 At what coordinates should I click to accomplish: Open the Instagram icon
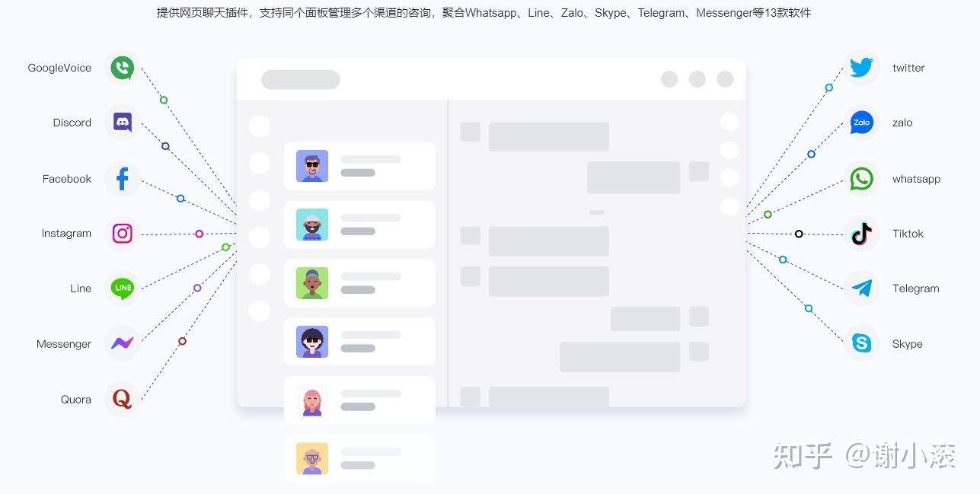122,234
